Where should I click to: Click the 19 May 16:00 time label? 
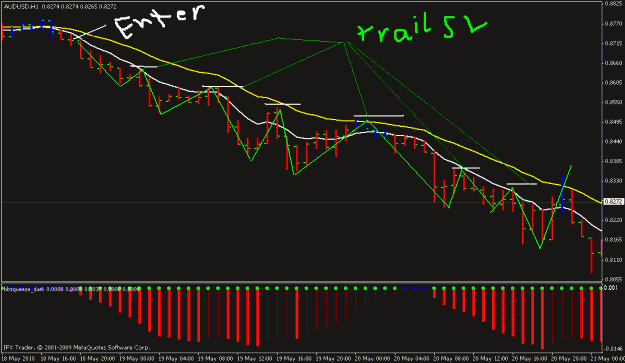[294, 358]
